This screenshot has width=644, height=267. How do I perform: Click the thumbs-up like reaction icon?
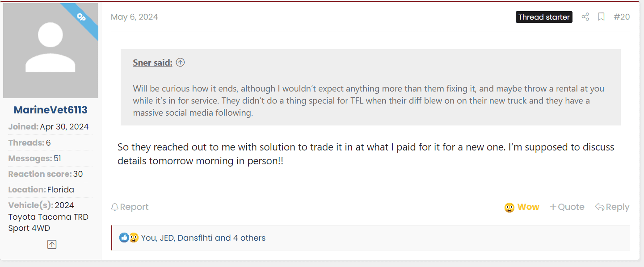tap(124, 238)
